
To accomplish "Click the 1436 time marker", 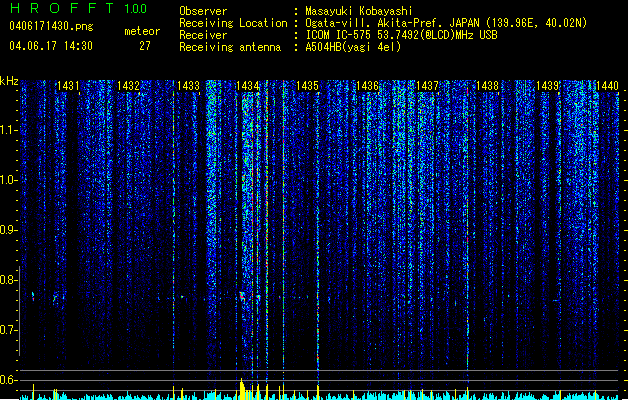I will [x=367, y=86].
